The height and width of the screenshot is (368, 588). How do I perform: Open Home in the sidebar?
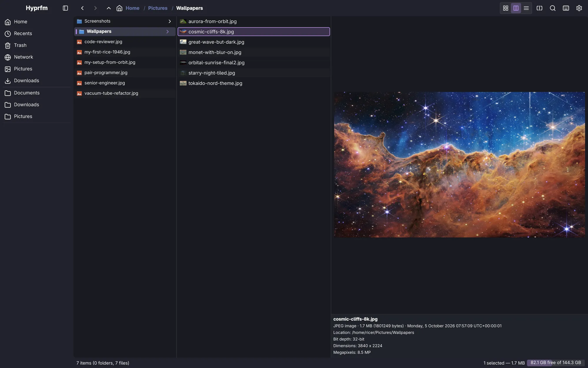tap(37, 22)
